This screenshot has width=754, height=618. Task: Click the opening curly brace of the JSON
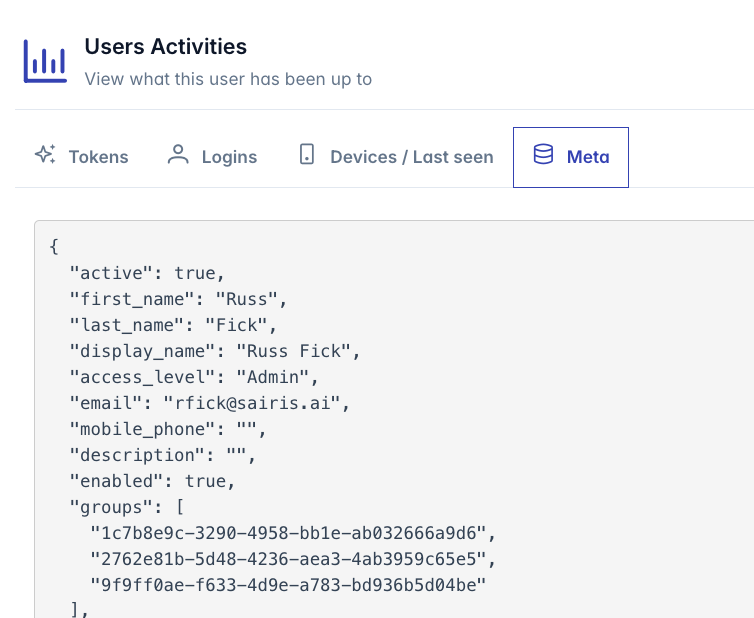pos(54,247)
